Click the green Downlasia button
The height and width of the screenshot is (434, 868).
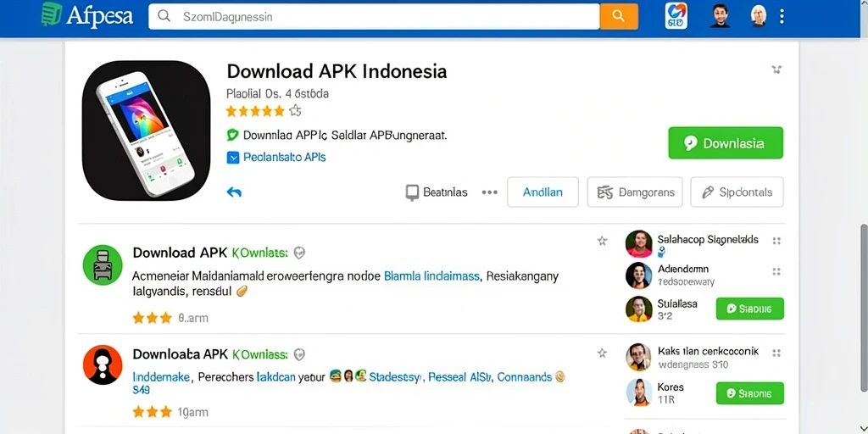click(x=726, y=142)
